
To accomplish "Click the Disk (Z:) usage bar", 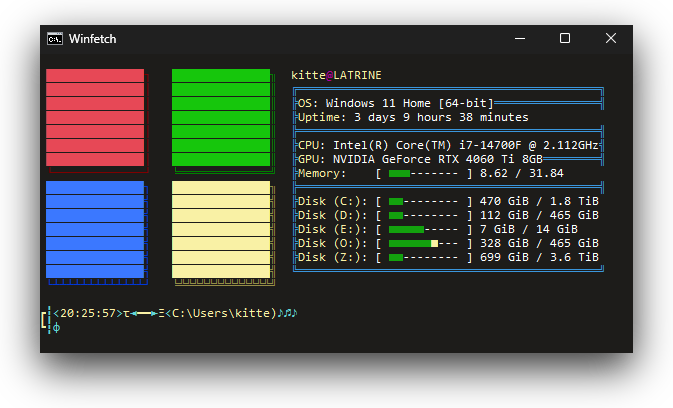I will pyautogui.click(x=423, y=257).
